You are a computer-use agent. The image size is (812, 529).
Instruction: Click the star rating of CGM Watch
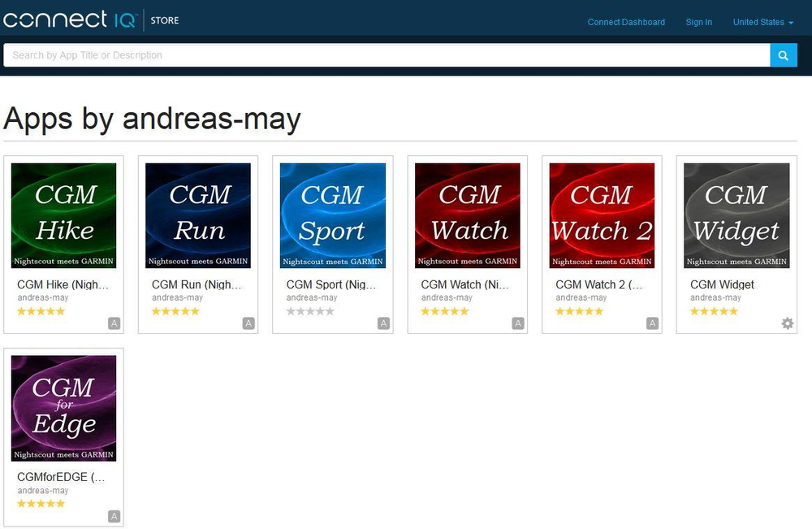445,311
